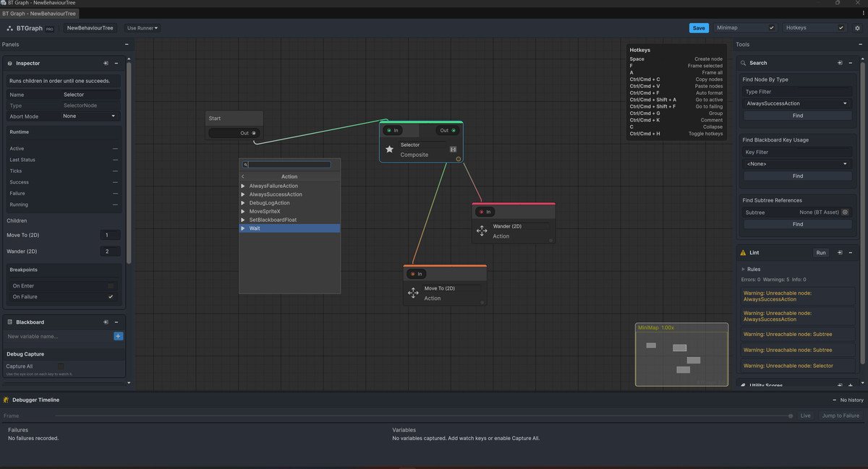Click the BTGraph logo icon
This screenshot has width=868, height=469.
10,28
